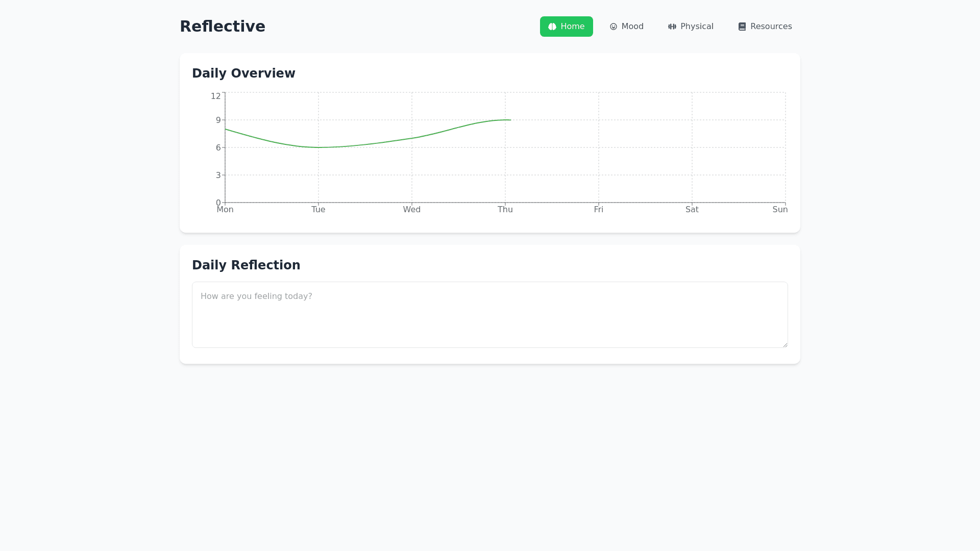Open the Mood tab
This screenshot has height=551, width=980.
tap(626, 27)
